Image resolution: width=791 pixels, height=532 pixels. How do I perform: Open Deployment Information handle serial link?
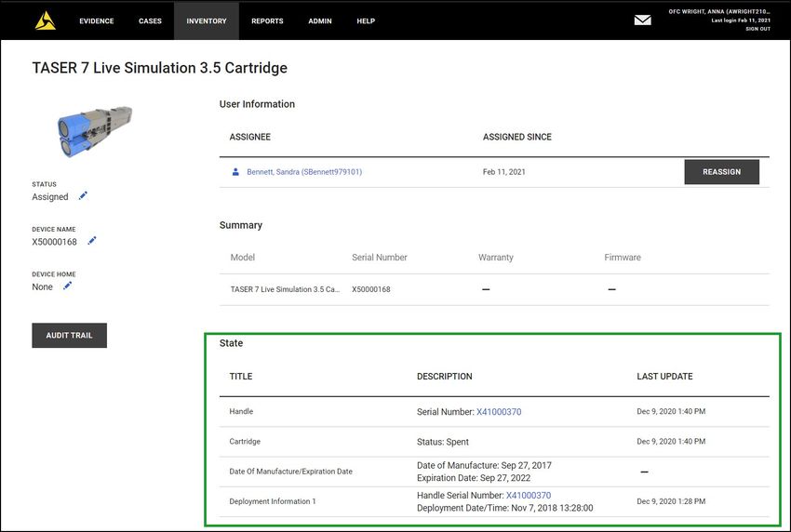tap(529, 495)
